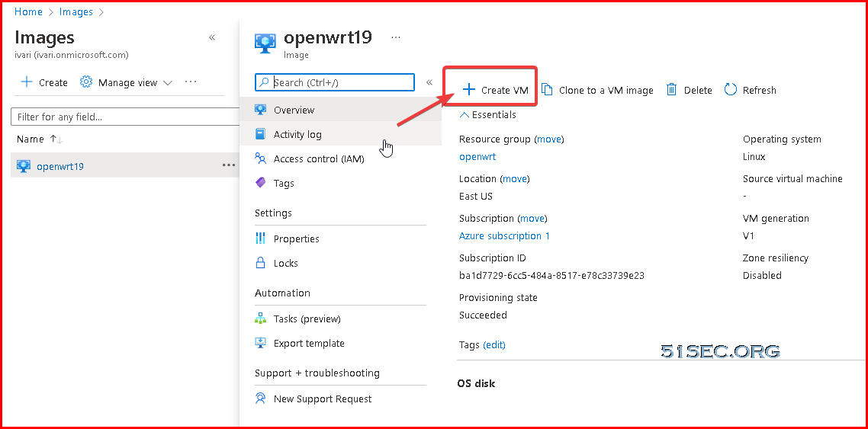Click the purple Tags icon

click(260, 182)
